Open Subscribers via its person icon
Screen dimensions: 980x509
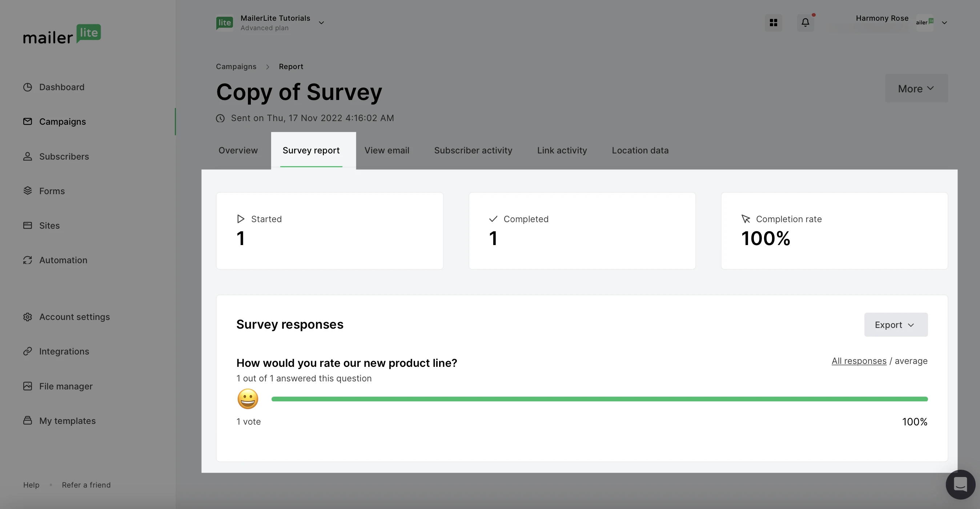pos(27,156)
